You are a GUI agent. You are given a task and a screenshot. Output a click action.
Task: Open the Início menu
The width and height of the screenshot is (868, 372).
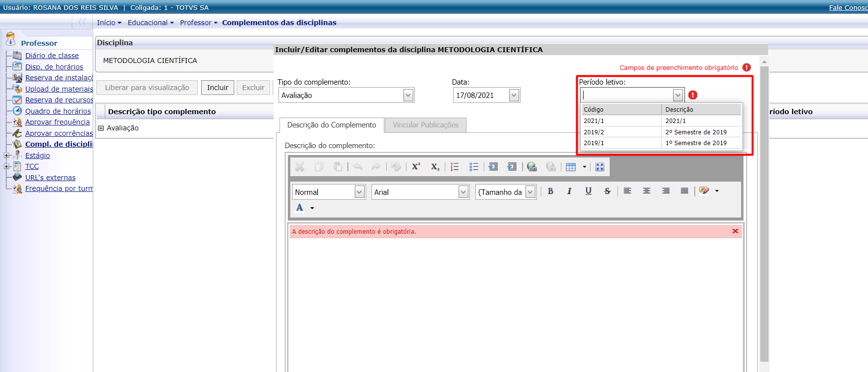pos(109,23)
